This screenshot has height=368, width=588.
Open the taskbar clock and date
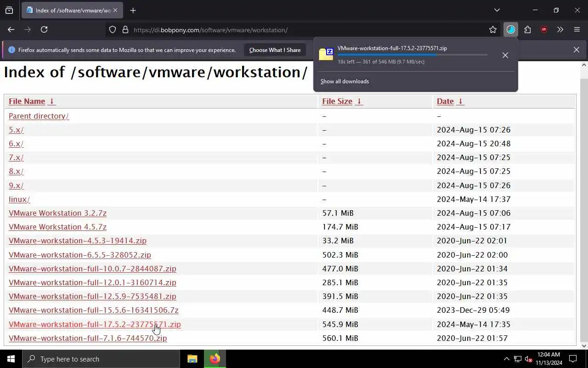point(548,359)
